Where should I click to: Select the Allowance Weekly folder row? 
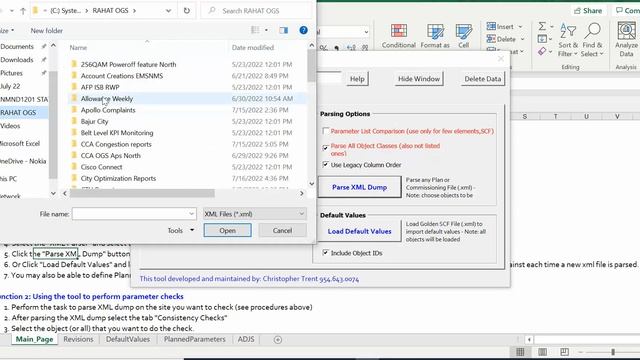[x=187, y=99]
